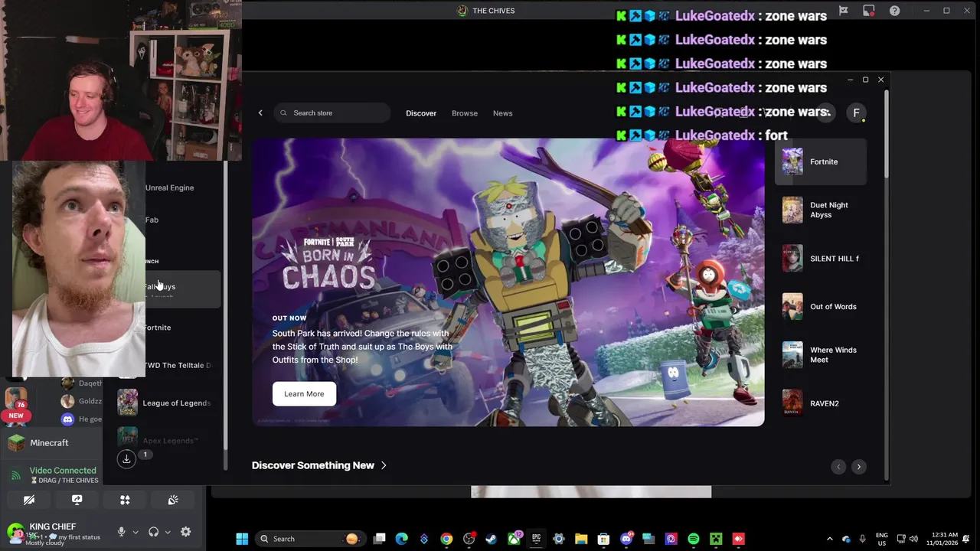Viewport: 980px width, 551px height.
Task: Open Epic Games Launcher taskbar icon
Action: click(x=536, y=539)
